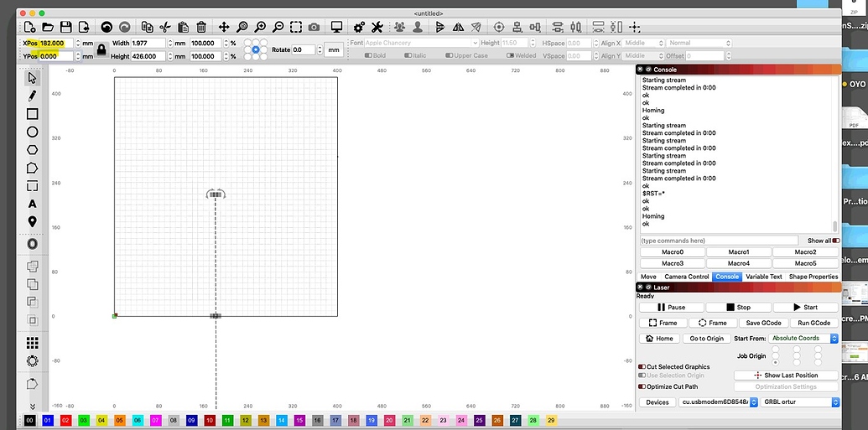Viewport: 868px width, 430px height.
Task: Select bottom-left Job Origin radio button
Action: click(776, 362)
